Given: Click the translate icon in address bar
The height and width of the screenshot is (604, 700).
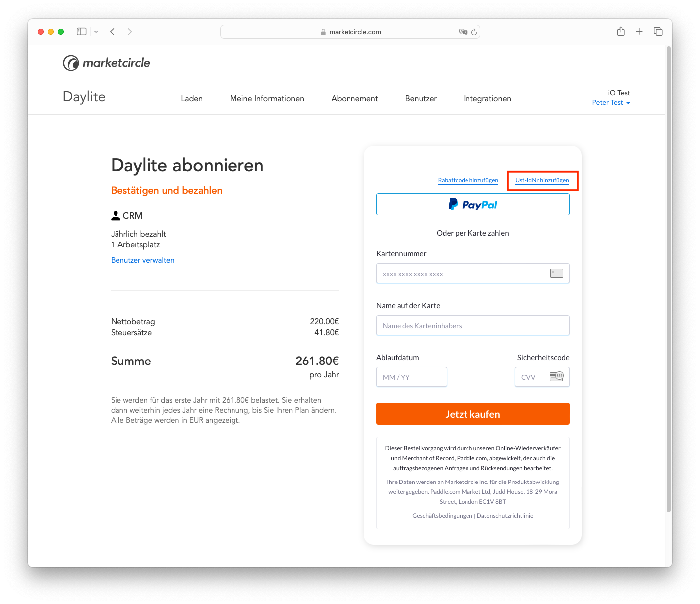Looking at the screenshot, I should 463,32.
